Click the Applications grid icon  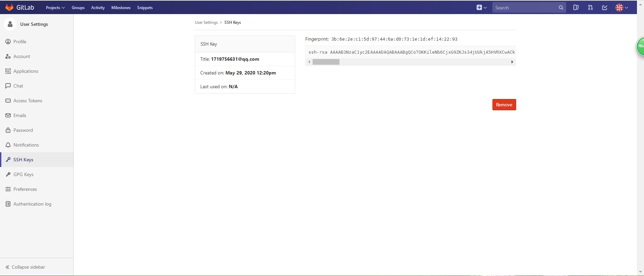tap(8, 71)
